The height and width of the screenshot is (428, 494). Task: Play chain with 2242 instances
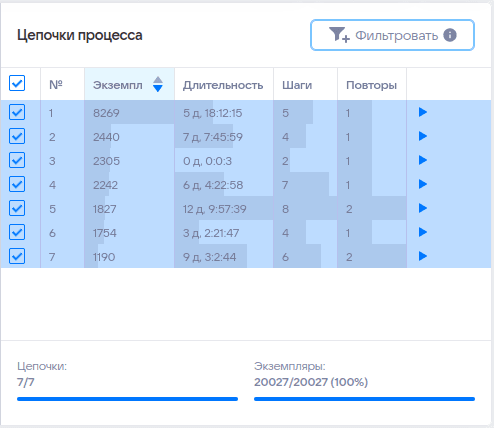(423, 184)
